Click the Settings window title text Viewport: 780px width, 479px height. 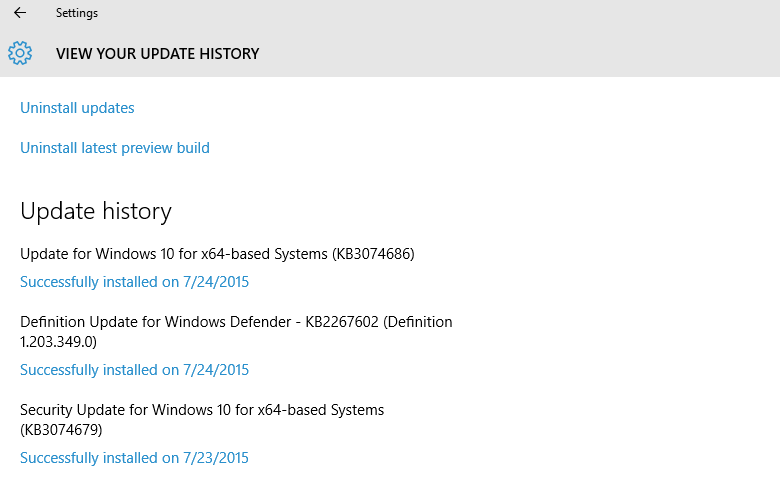point(77,13)
